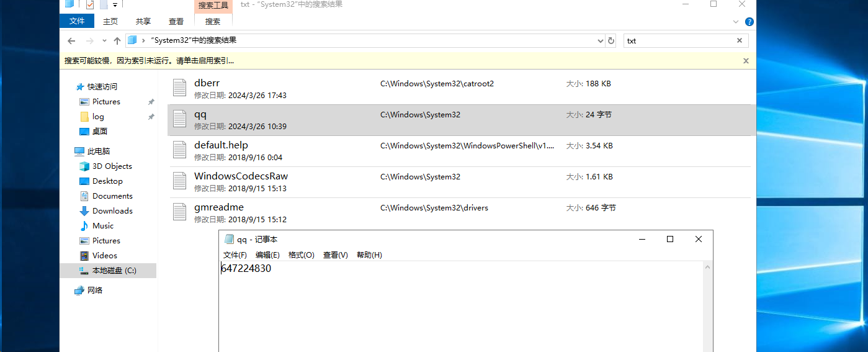Click the 188 KB size text
This screenshot has height=352, width=868.
598,84
